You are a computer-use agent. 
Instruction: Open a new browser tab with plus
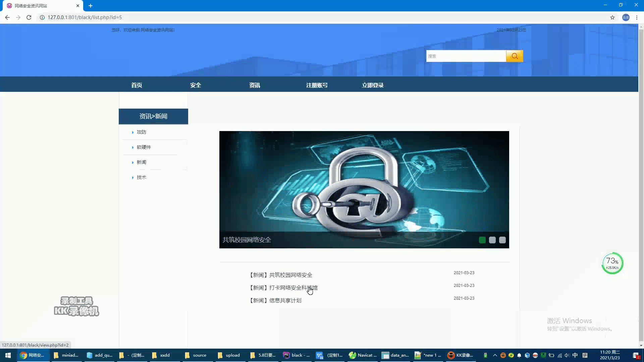click(x=91, y=6)
